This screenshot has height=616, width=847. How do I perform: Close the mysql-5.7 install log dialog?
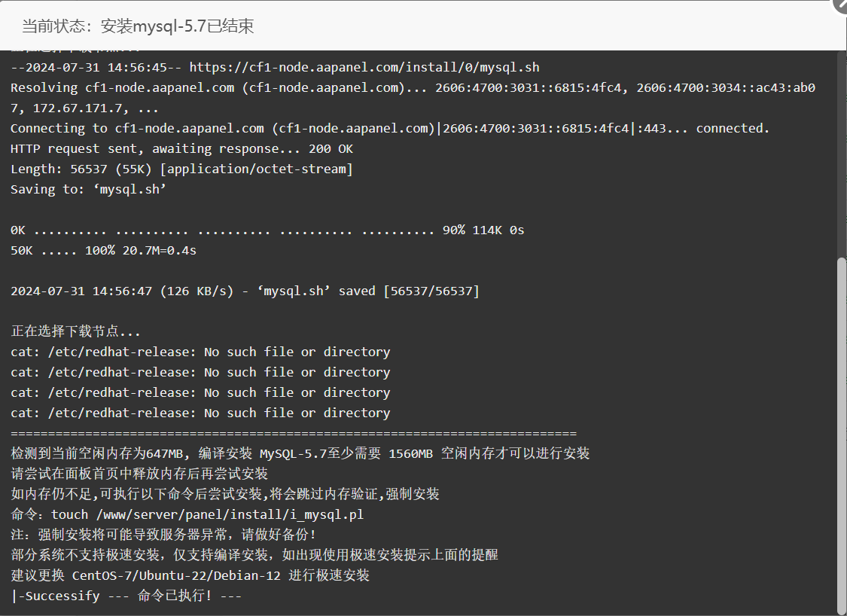(842, 5)
